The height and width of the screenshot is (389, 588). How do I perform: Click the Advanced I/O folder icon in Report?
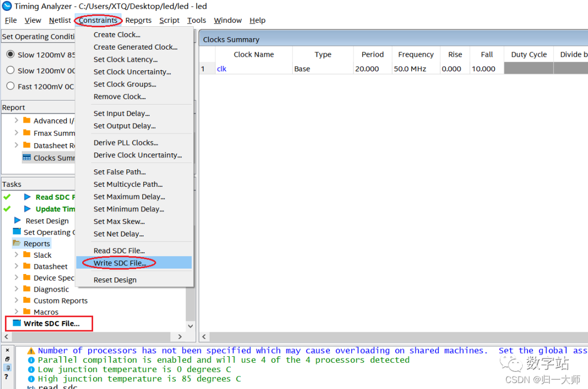27,120
